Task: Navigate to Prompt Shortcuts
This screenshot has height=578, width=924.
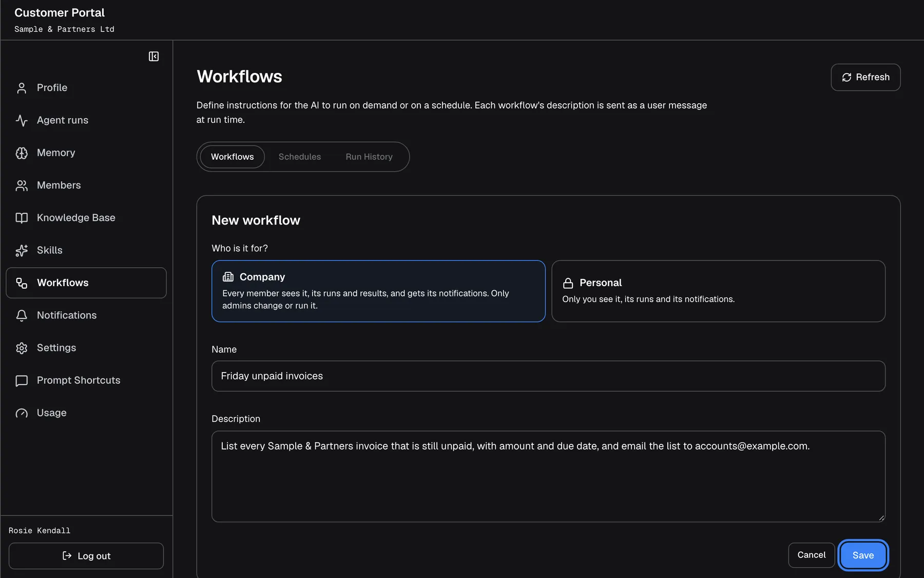Action: click(x=86, y=381)
